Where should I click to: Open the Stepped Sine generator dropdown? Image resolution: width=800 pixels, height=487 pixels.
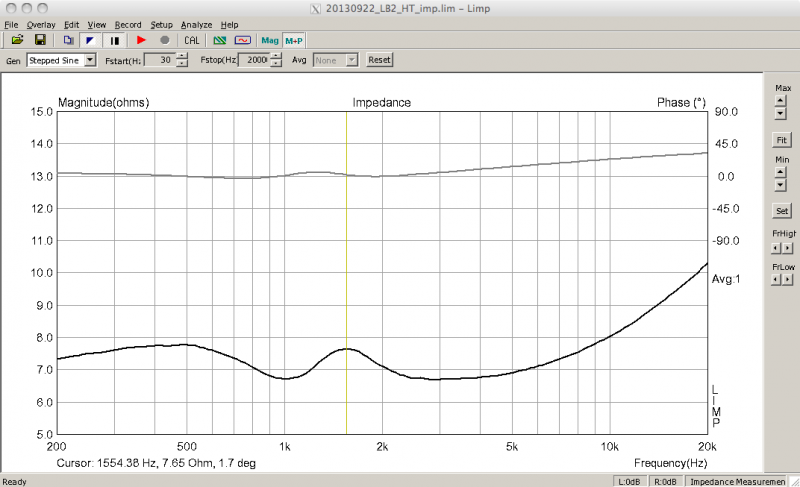pos(90,60)
